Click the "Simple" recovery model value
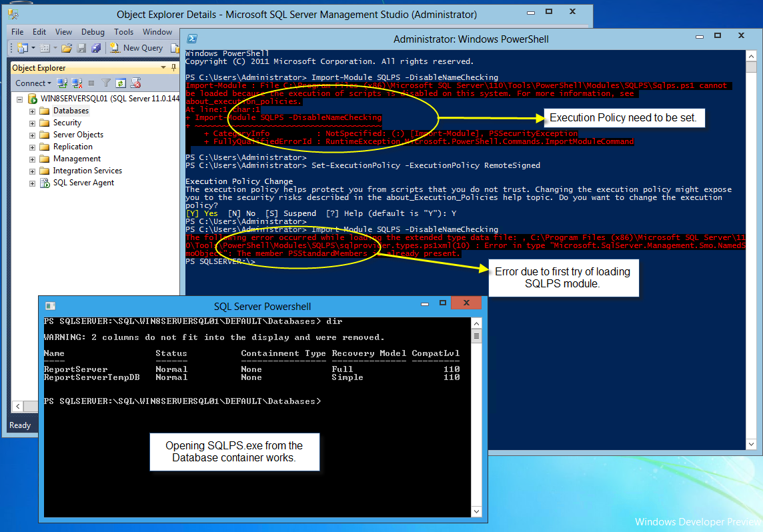 tap(347, 377)
